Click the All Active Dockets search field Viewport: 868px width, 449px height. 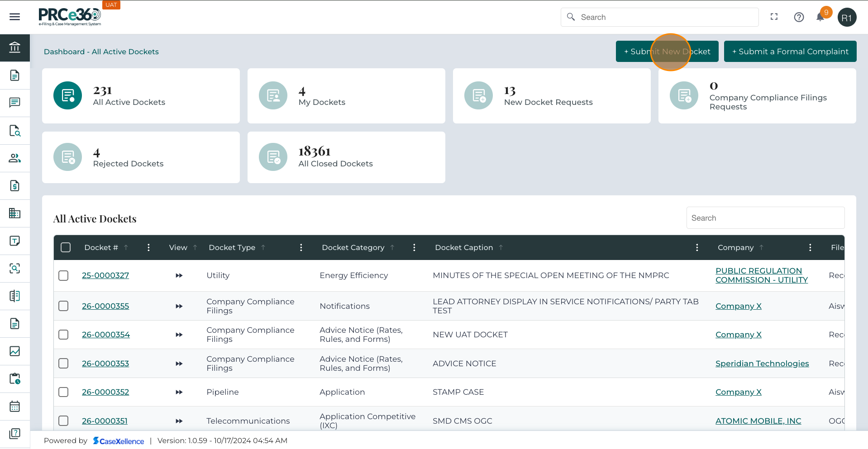(765, 218)
